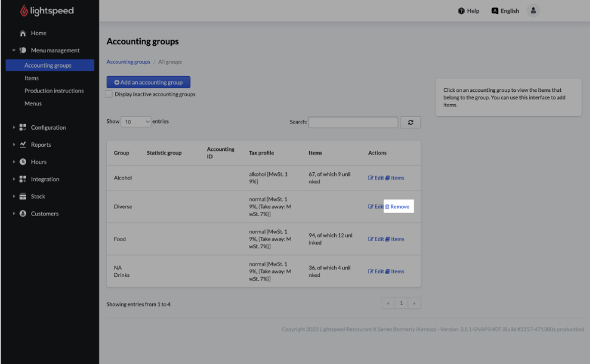The image size is (590, 364).
Task: Select Production instructions in sidebar
Action: click(x=54, y=91)
